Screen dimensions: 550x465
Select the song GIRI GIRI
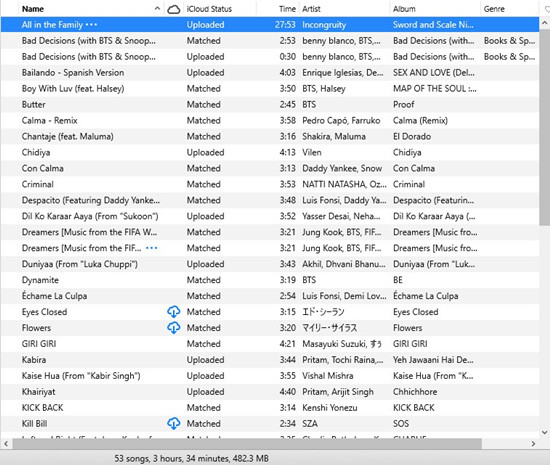coord(39,344)
